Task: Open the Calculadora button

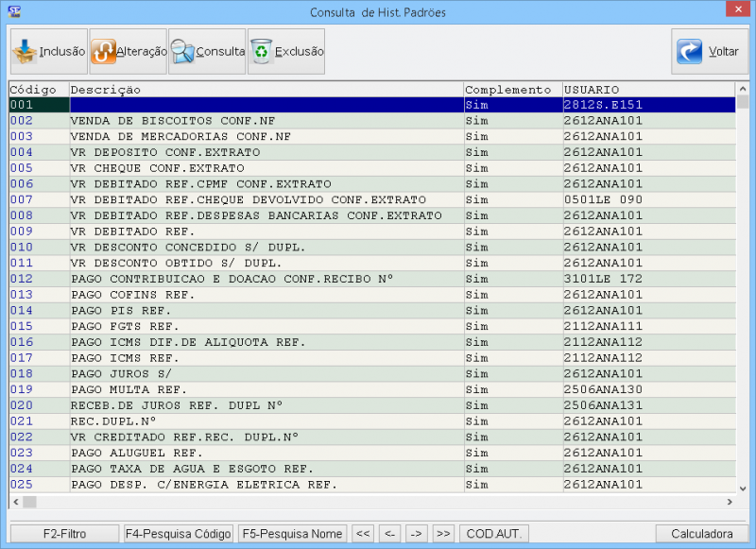Action: 701,534
